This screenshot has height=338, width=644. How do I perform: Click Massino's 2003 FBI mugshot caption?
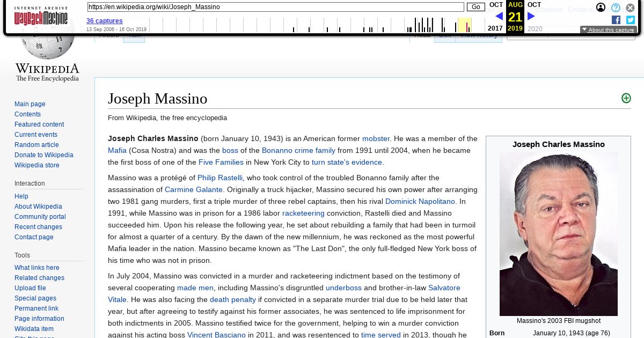point(559,321)
